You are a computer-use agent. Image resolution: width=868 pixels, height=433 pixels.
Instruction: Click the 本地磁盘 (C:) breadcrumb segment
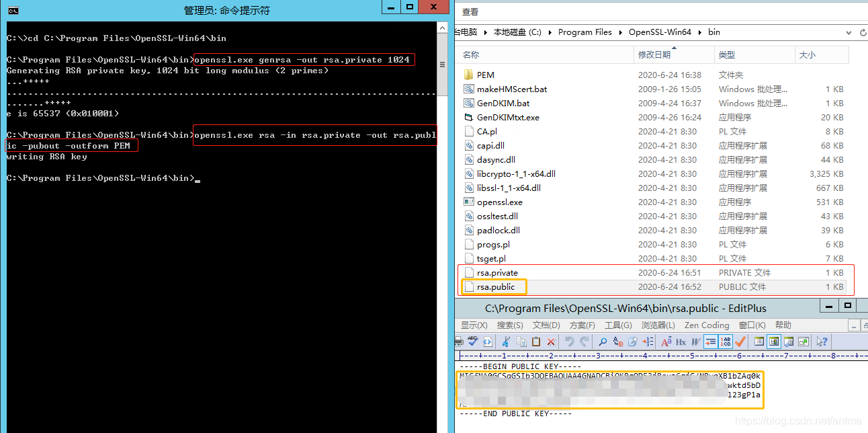point(517,32)
